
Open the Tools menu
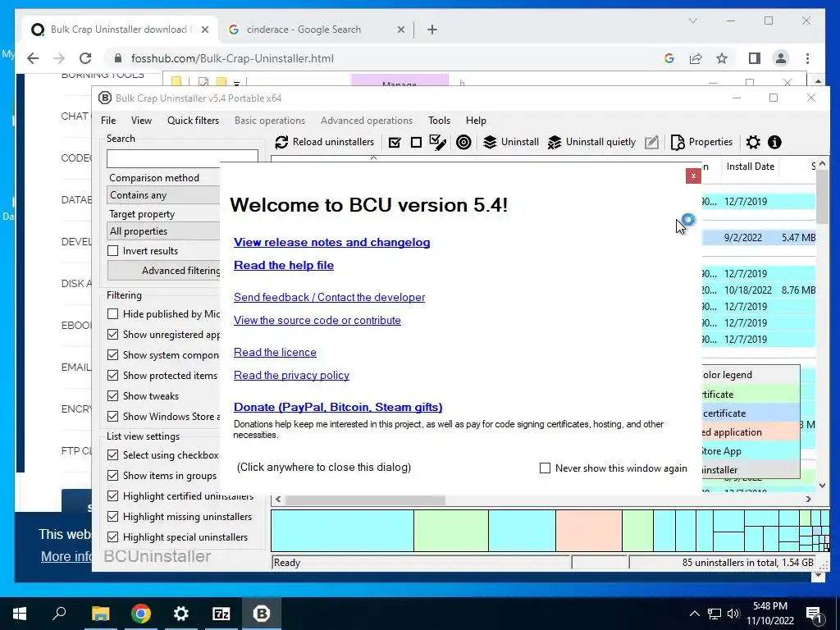(x=440, y=121)
